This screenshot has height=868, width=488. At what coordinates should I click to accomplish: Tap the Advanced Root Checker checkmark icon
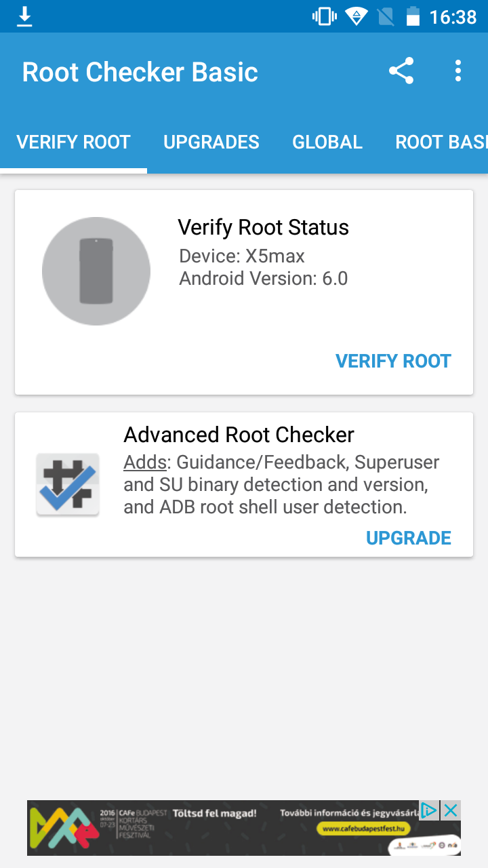click(x=68, y=485)
